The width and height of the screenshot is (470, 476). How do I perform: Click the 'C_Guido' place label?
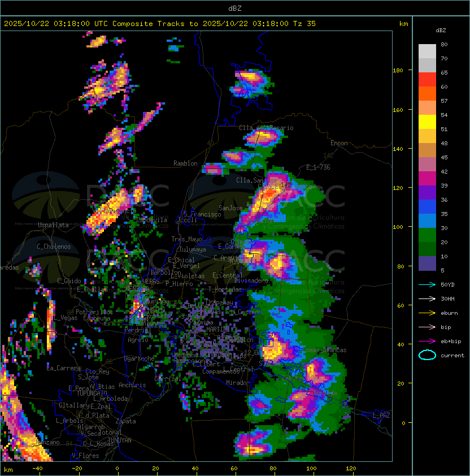tap(69, 281)
